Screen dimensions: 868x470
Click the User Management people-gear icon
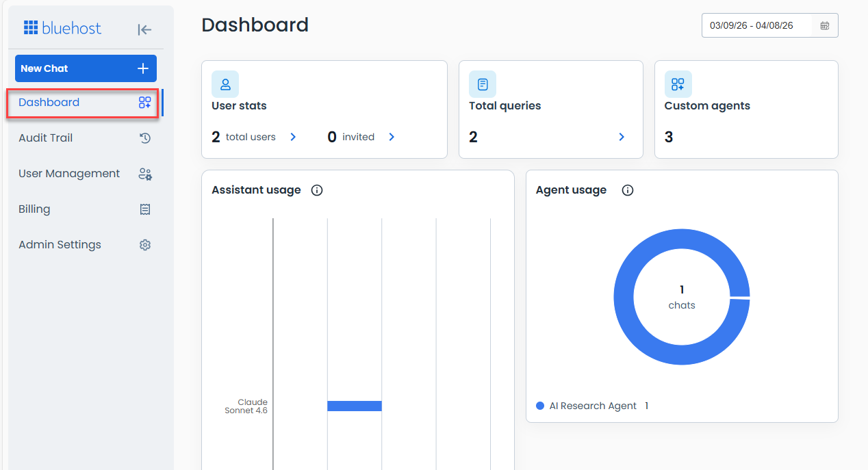click(145, 174)
